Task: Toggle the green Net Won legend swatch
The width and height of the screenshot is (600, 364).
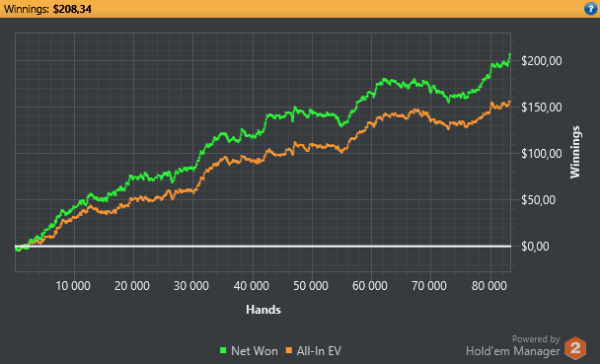Action: (x=223, y=350)
